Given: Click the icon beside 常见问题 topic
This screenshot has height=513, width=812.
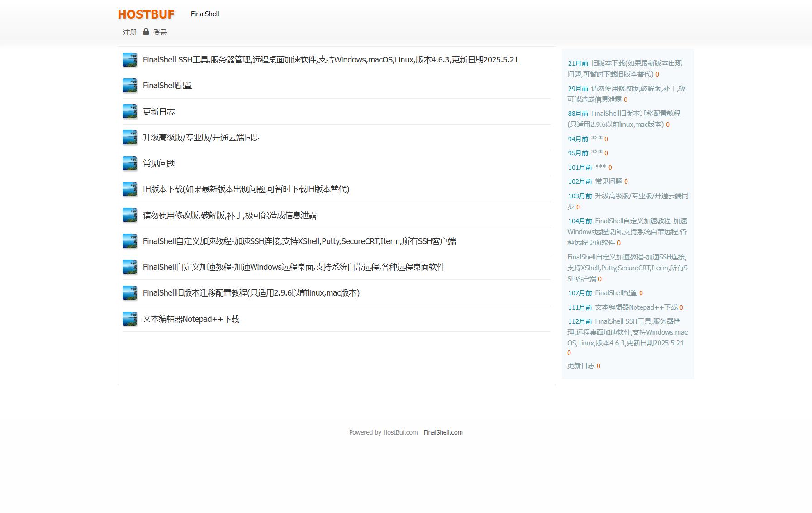Looking at the screenshot, I should tap(130, 163).
